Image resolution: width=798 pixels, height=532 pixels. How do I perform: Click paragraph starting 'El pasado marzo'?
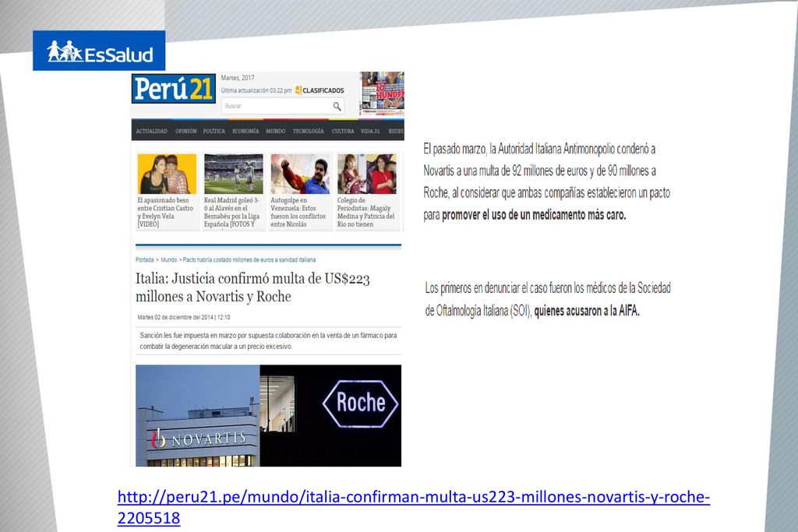coord(546,181)
